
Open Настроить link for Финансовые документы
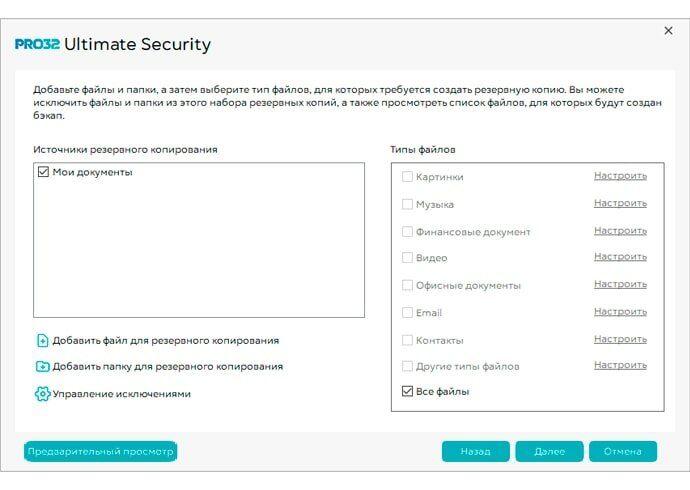[x=620, y=231]
